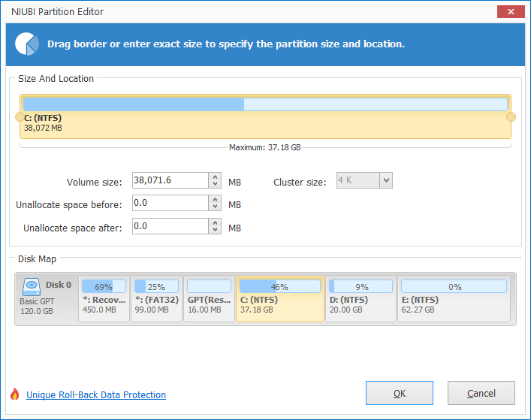Select the D: (NTFS) 20.00 GB partition

[x=361, y=299]
